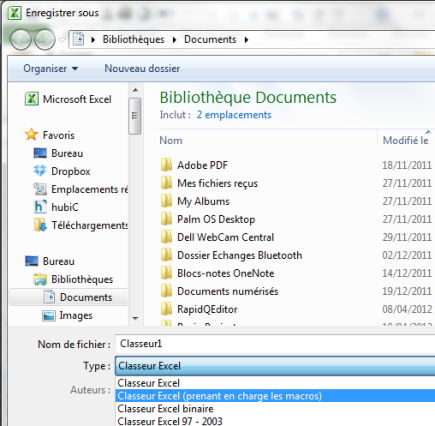435x426 pixels.
Task: Click the Dossier Echanges Bluetooth folder icon
Action: point(166,255)
